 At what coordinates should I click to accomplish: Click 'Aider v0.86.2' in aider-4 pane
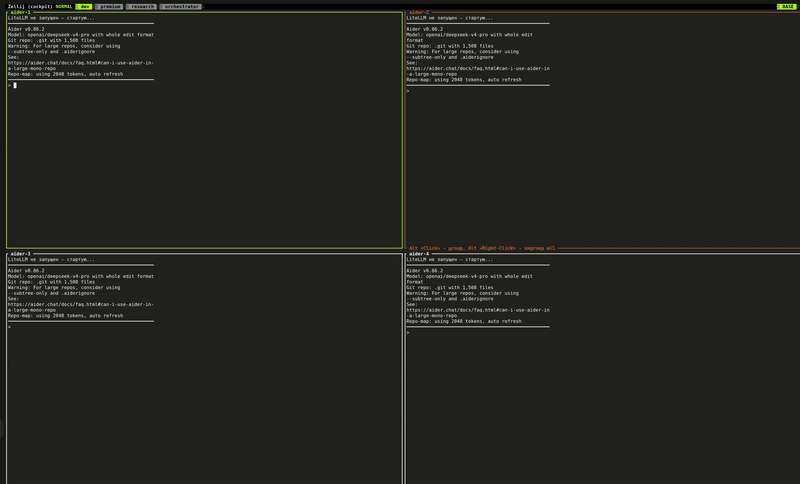coord(424,271)
